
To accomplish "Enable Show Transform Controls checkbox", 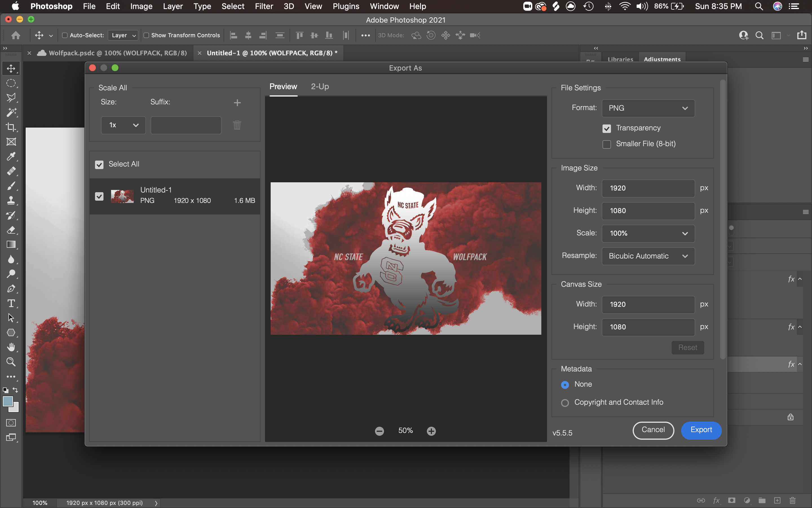I will pos(146,35).
